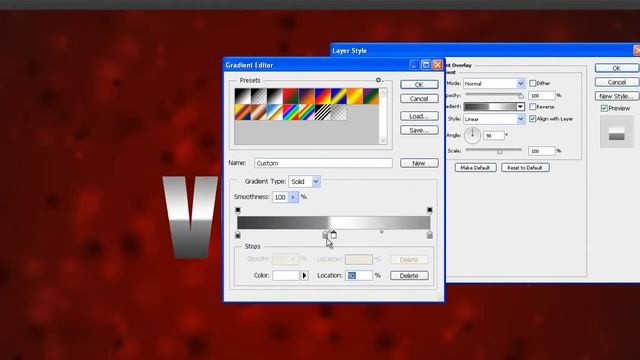Select the left opacity stop above gradient bar
640x360 pixels.
click(x=238, y=211)
